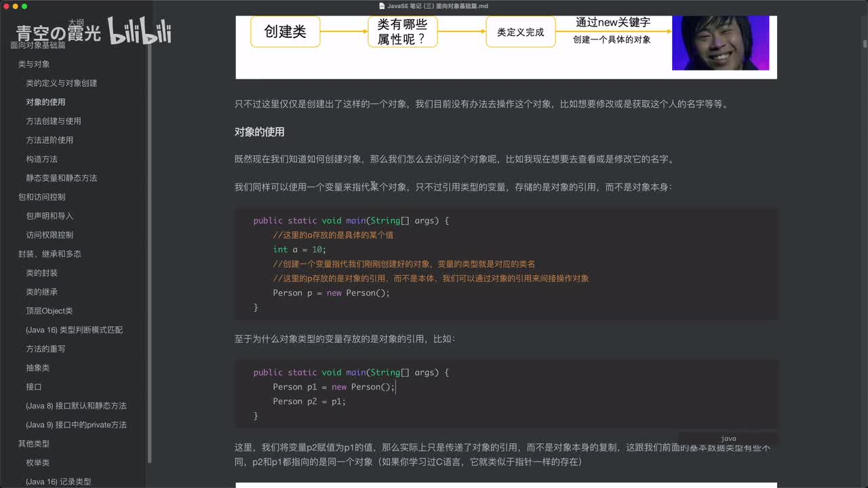Place cursor on code line int a = 10;
The image size is (868, 488).
[299, 249]
